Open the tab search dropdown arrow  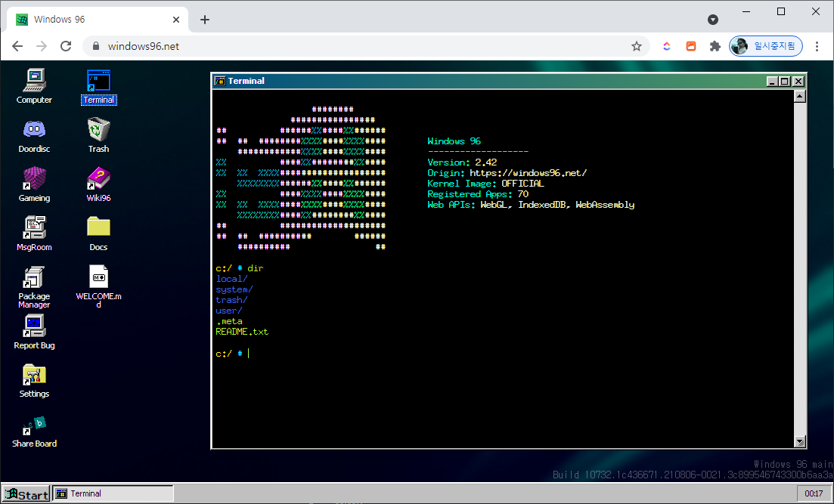tap(713, 20)
